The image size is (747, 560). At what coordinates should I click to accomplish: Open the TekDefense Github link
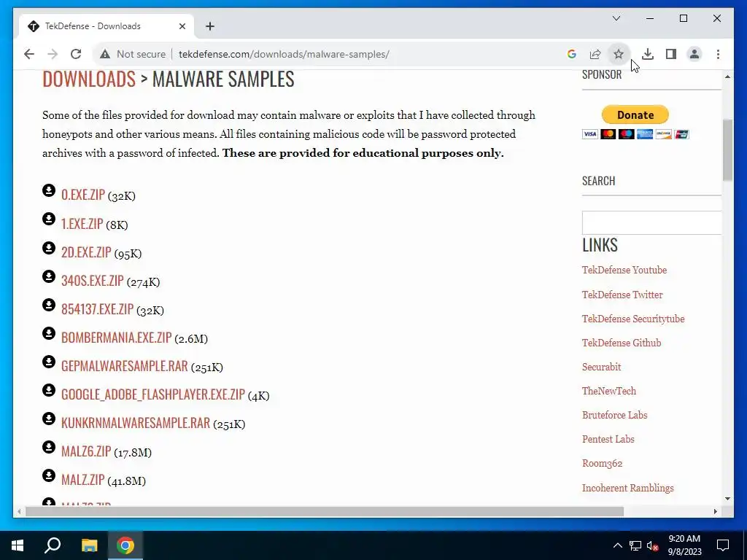click(x=622, y=343)
